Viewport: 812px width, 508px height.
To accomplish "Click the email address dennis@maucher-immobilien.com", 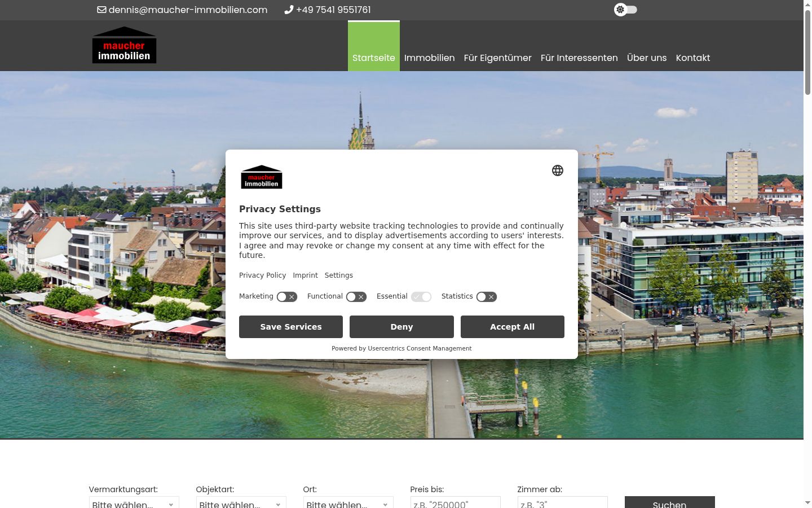I will pyautogui.click(x=188, y=10).
